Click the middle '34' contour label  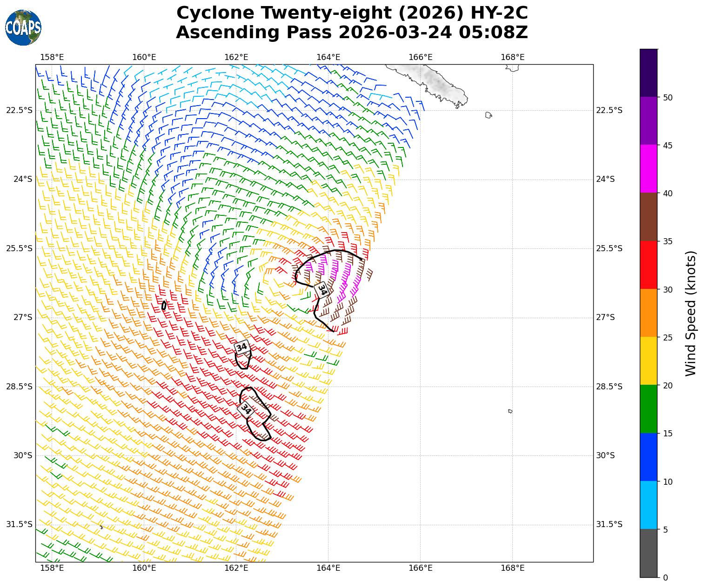(242, 347)
